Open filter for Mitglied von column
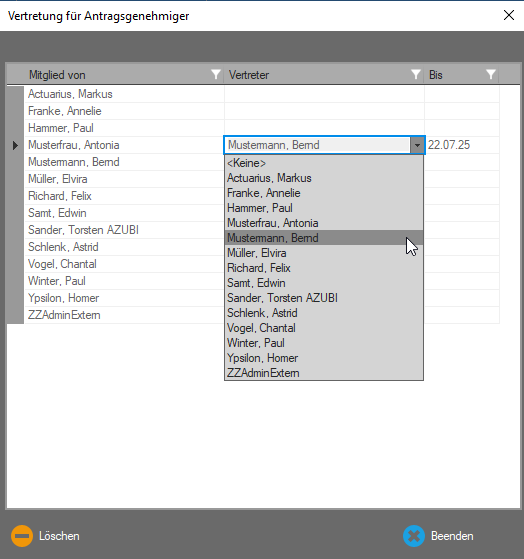 click(216, 75)
